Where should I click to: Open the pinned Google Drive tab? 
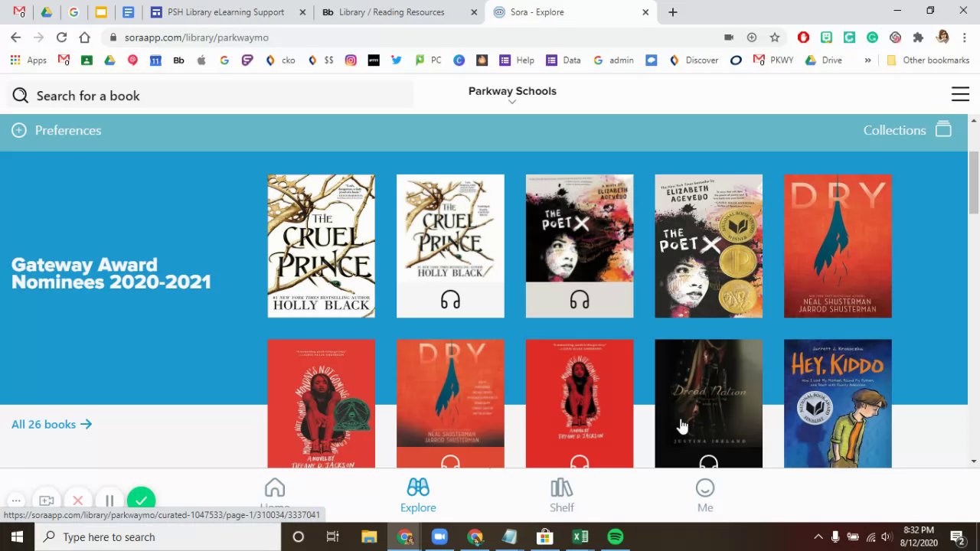(x=47, y=12)
